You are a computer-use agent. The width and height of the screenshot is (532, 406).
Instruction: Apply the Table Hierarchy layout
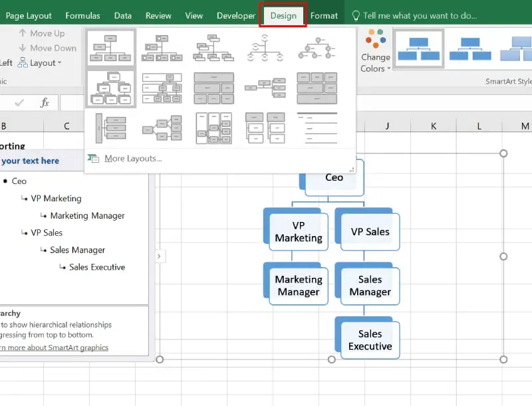point(212,88)
